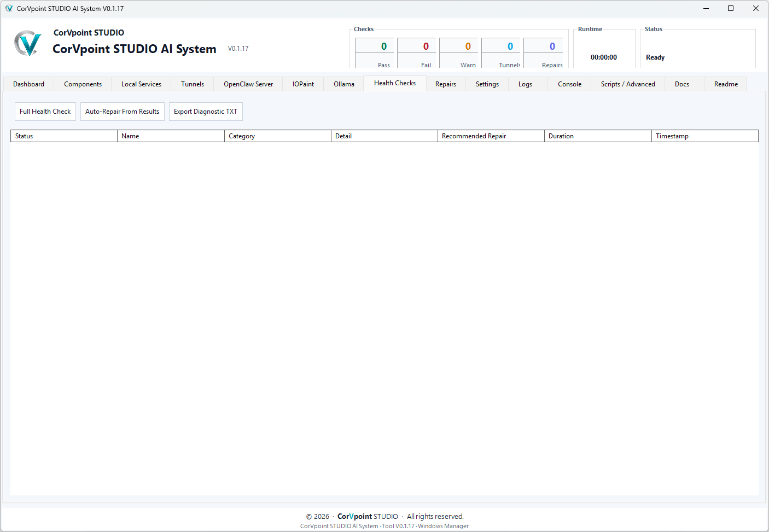
Task: Select the OpenClaw Server tab
Action: (x=248, y=84)
